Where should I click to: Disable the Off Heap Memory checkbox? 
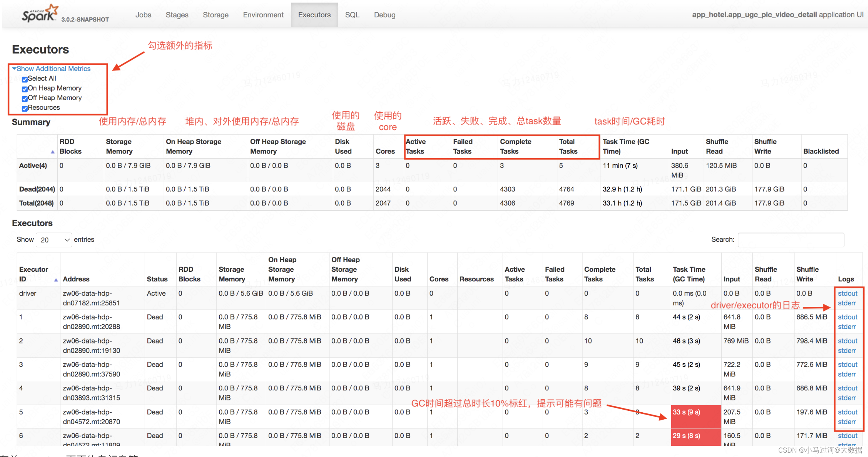click(24, 99)
